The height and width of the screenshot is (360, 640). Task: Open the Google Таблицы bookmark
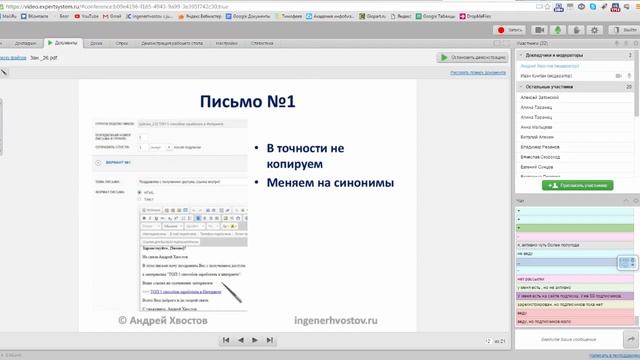coord(435,16)
